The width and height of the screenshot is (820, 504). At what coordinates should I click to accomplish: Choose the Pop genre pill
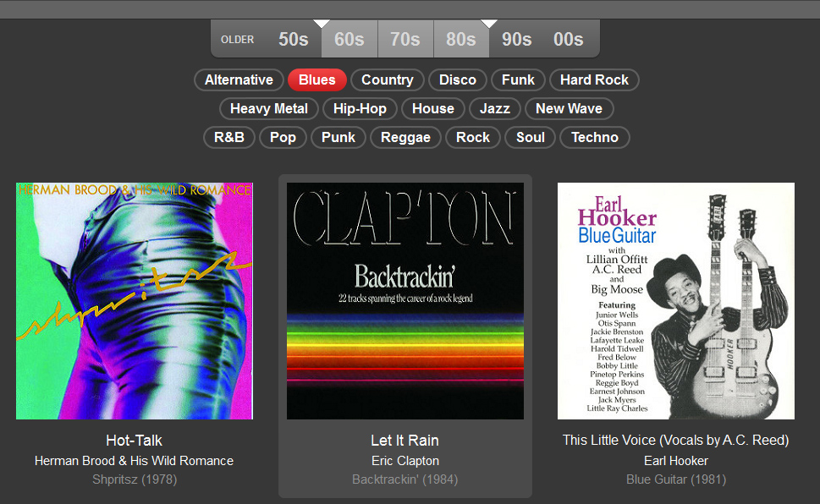click(x=283, y=138)
